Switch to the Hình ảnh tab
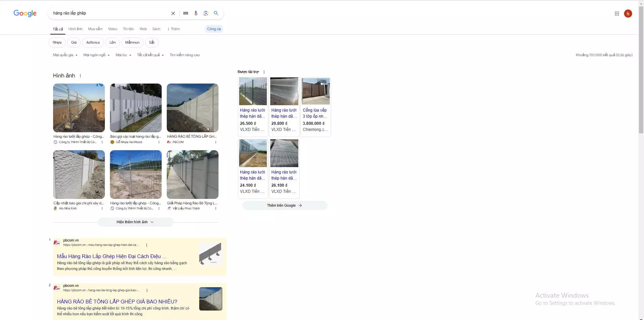This screenshot has height=320, width=644. coord(75,29)
